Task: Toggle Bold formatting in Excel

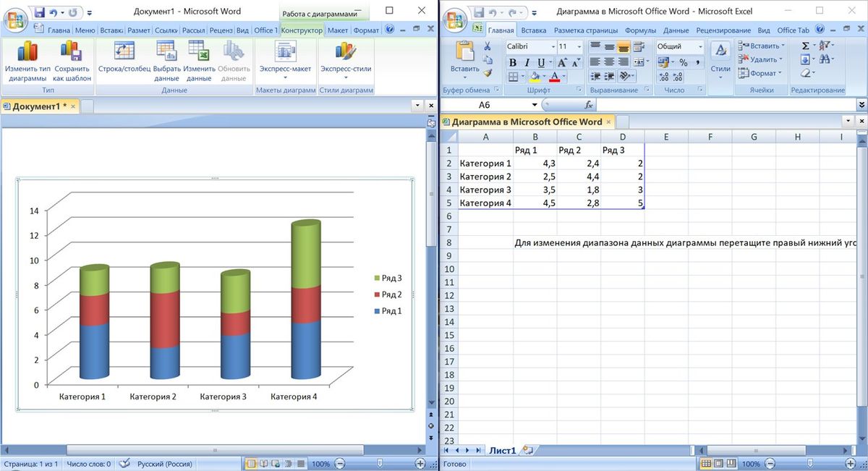Action: [513, 62]
